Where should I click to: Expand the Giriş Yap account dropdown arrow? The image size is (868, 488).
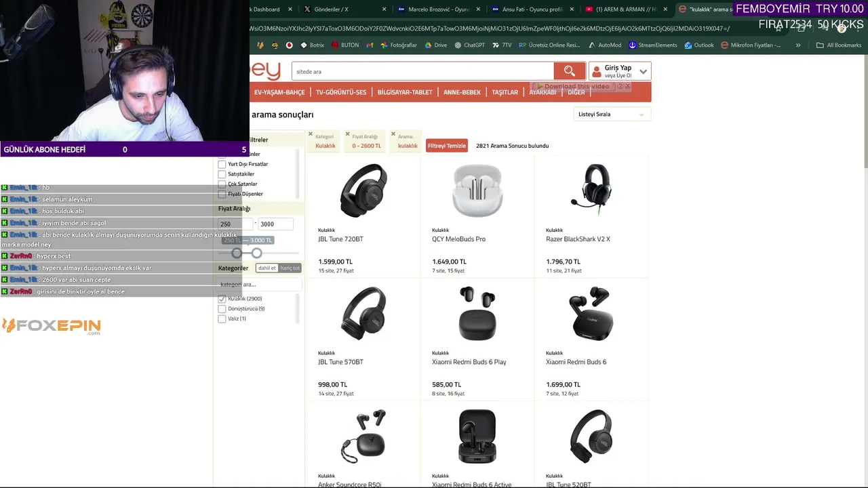[x=643, y=71]
